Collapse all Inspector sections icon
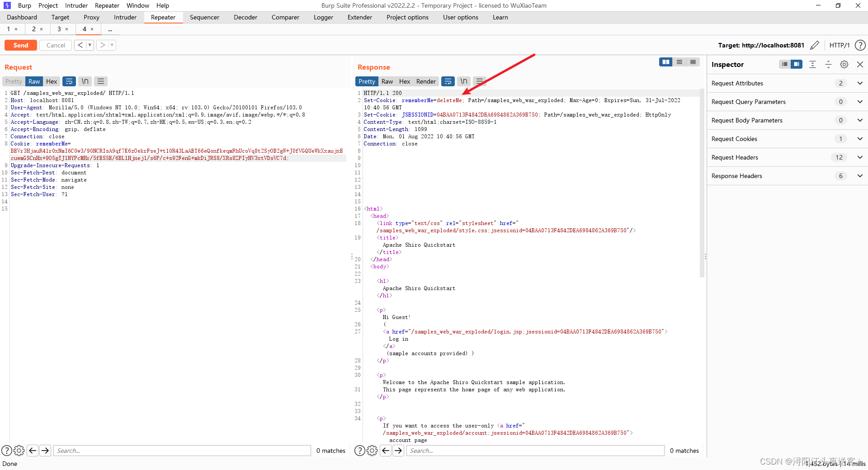The height and width of the screenshot is (470, 868). [828, 65]
